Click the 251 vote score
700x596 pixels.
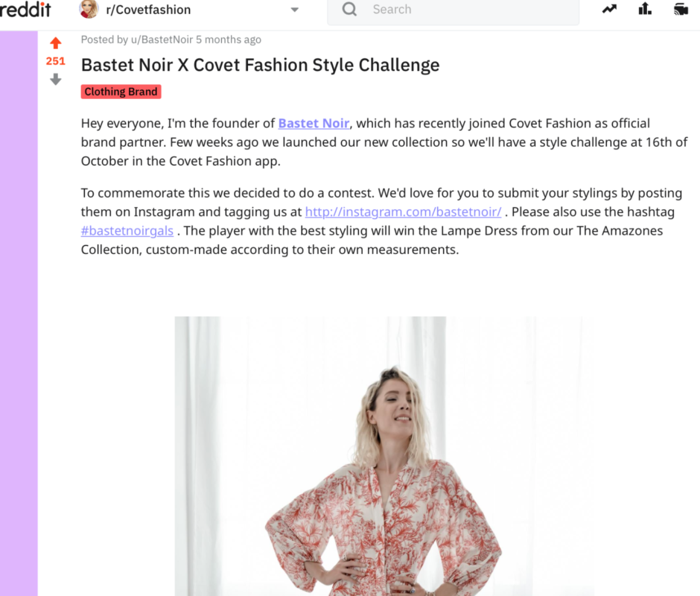[x=55, y=61]
